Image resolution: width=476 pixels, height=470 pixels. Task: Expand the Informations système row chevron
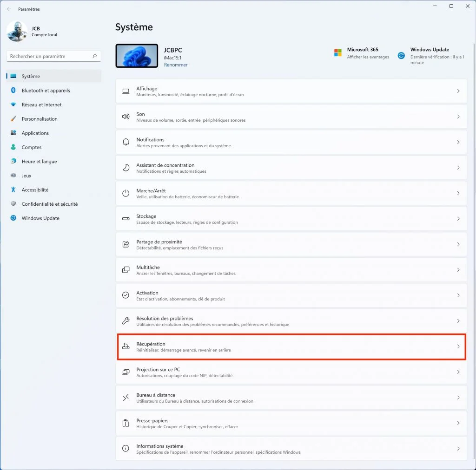click(458, 449)
